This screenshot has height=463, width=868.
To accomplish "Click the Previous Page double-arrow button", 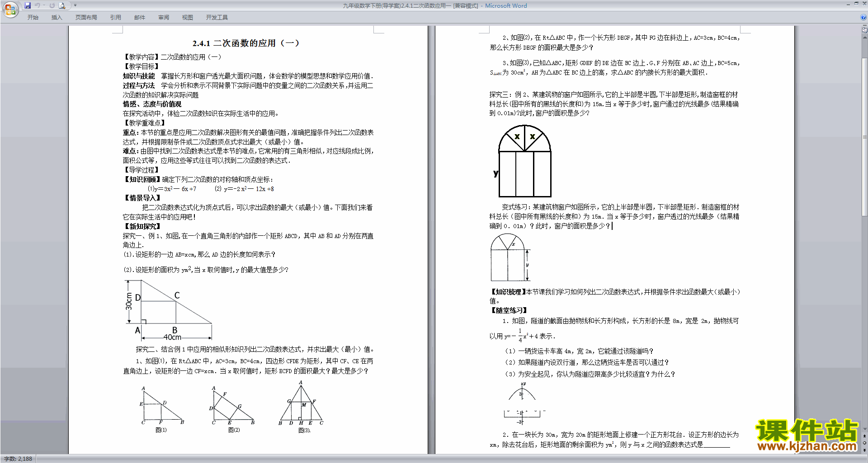I will pyautogui.click(x=865, y=436).
